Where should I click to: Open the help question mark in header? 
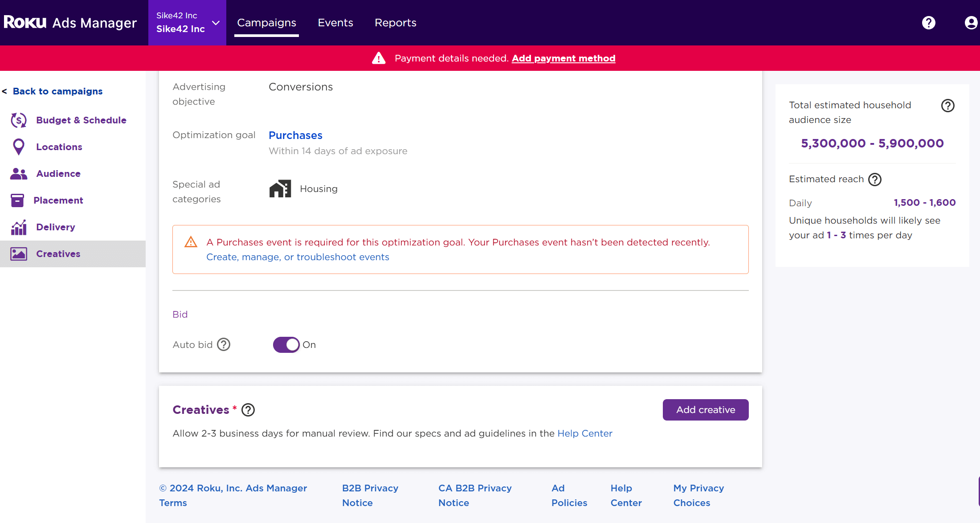[x=929, y=23]
